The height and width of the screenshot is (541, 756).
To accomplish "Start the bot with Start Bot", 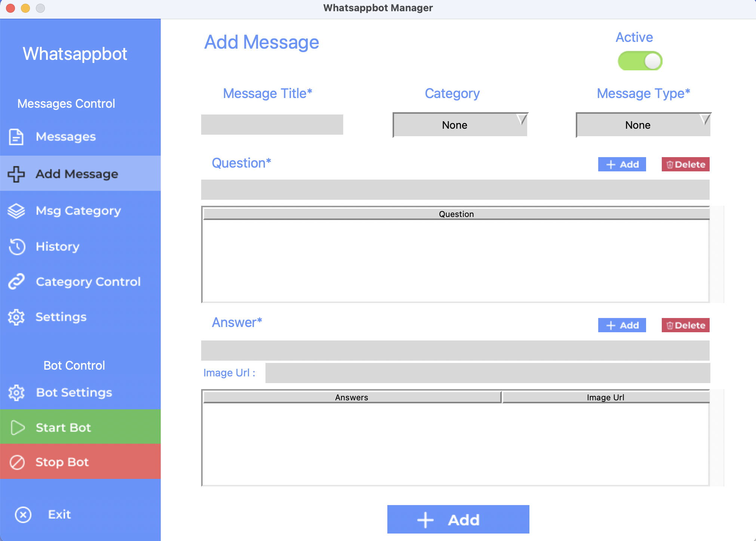I will click(x=80, y=427).
